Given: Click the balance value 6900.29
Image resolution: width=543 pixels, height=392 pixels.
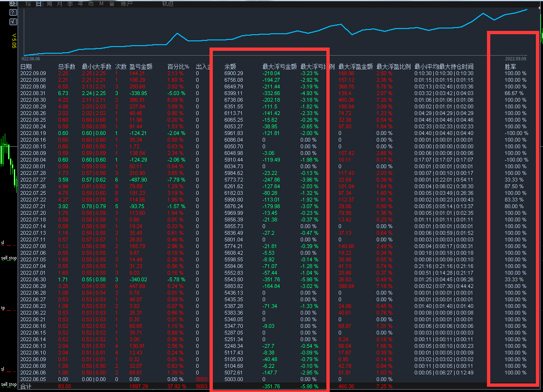Looking at the screenshot, I should [234, 74].
